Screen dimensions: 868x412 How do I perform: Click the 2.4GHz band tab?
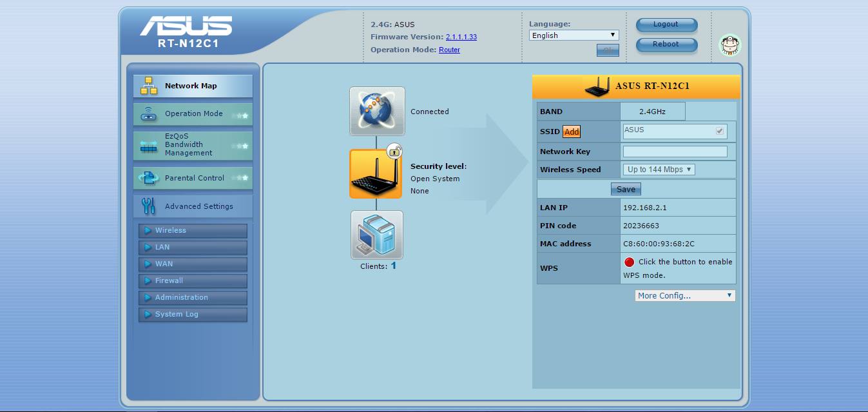coord(652,112)
